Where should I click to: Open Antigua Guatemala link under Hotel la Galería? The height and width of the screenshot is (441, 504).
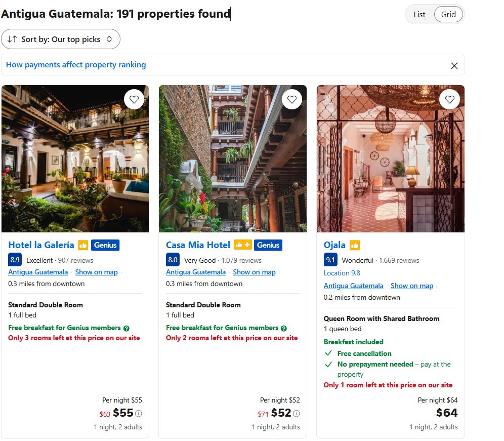[x=38, y=272]
